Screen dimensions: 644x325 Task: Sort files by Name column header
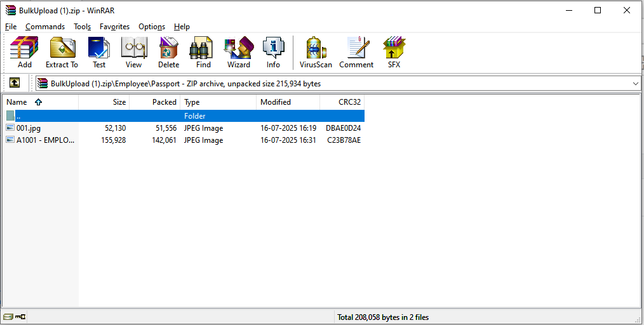(17, 102)
